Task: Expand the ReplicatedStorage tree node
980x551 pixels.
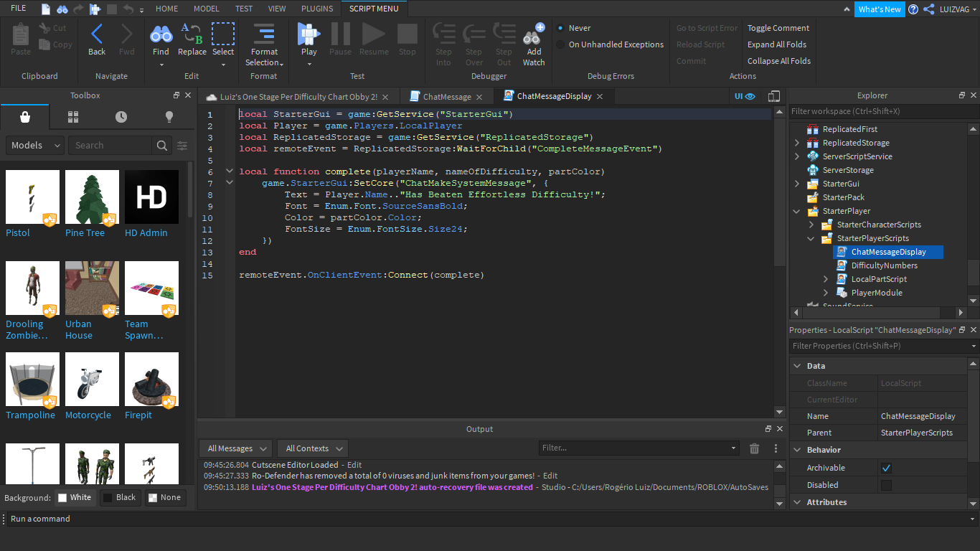Action: tap(797, 143)
